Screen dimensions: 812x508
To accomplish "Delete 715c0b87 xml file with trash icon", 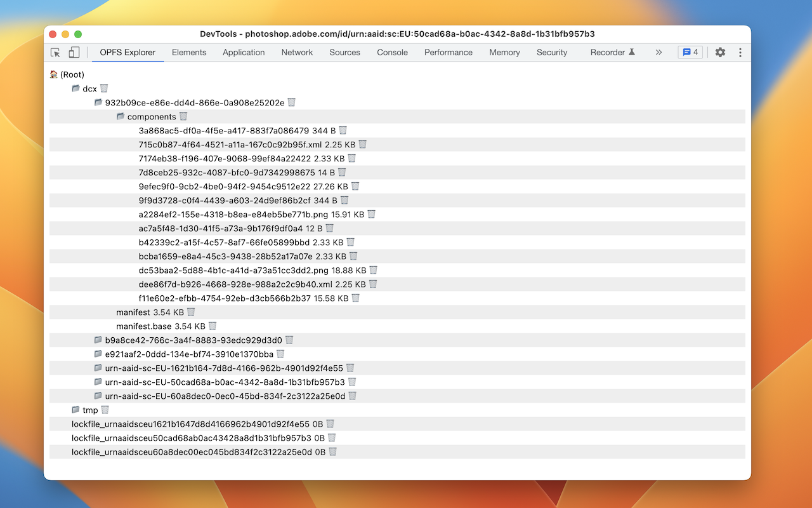I will 363,144.
